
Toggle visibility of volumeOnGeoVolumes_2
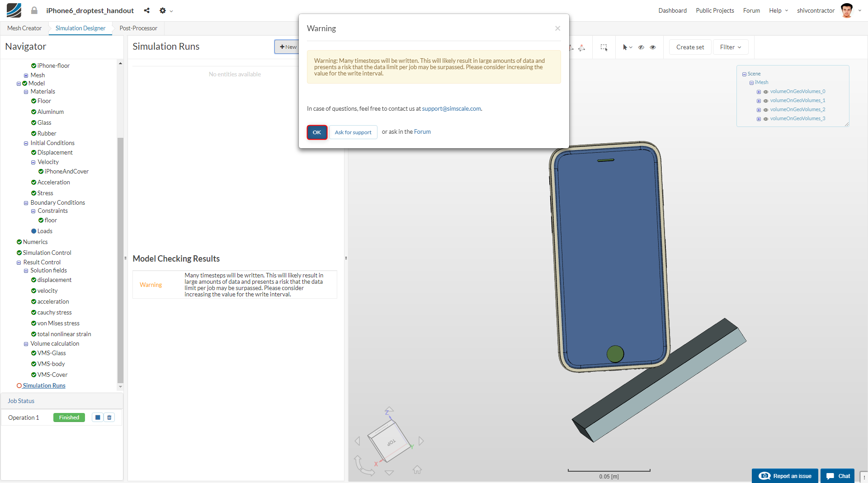[766, 110]
